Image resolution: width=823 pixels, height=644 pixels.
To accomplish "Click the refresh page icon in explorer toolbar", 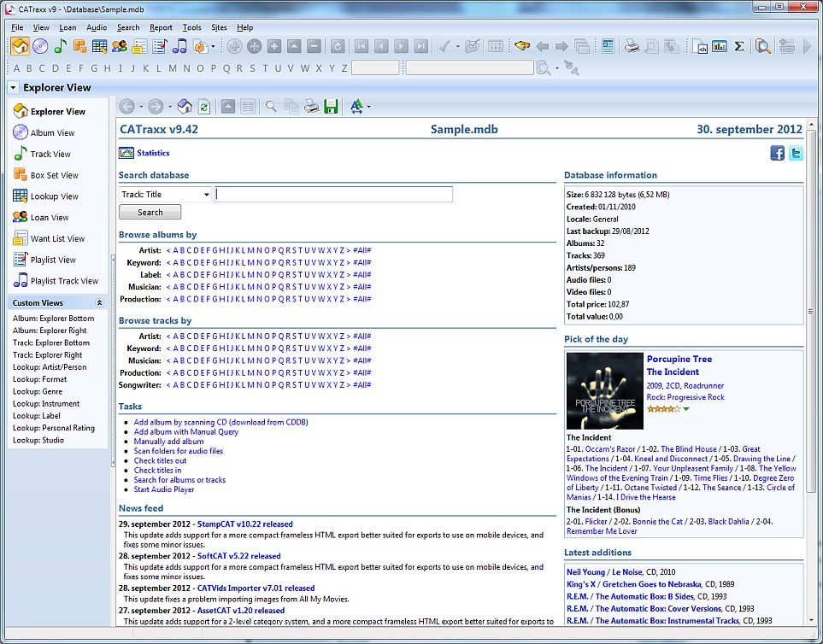I will click(203, 107).
